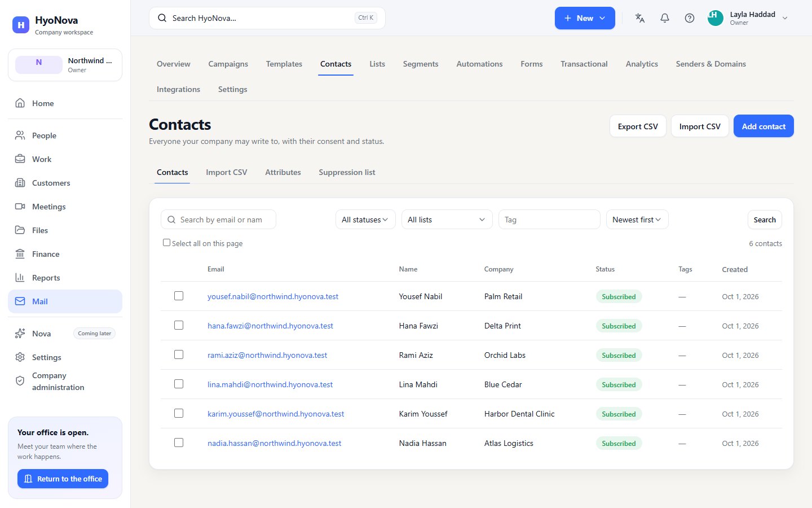Tick the checkbox for Rami Aziz
The height and width of the screenshot is (508, 812).
click(x=179, y=354)
